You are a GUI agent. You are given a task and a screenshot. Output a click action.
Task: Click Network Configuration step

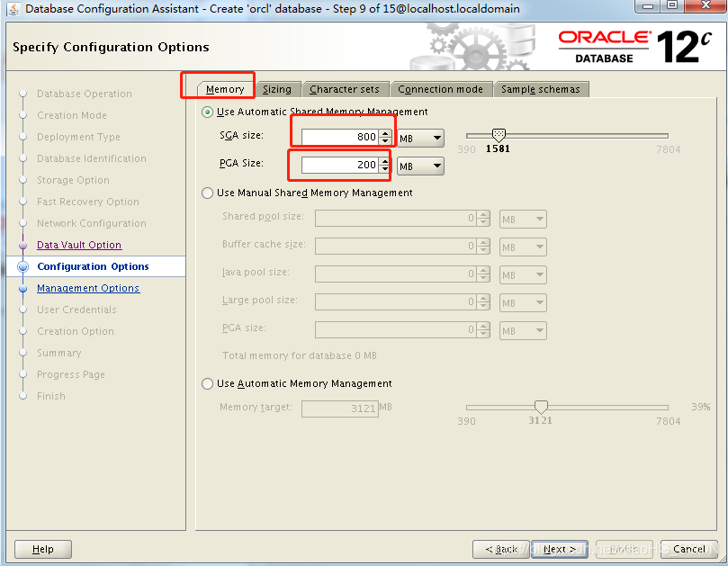(x=92, y=223)
